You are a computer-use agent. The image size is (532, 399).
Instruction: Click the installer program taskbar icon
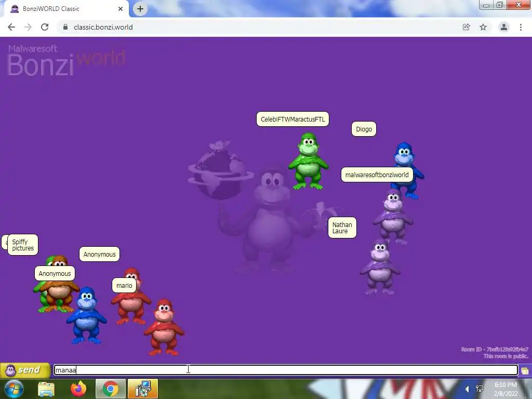[143, 389]
